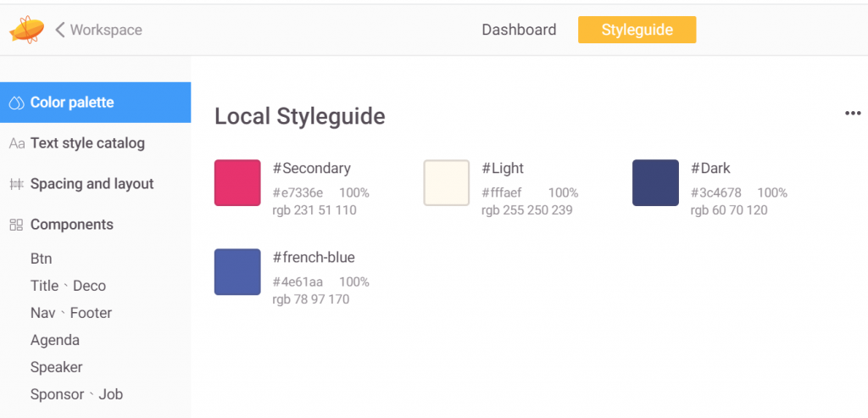The height and width of the screenshot is (418, 868).
Task: Open the three-dot more options menu
Action: click(x=853, y=114)
